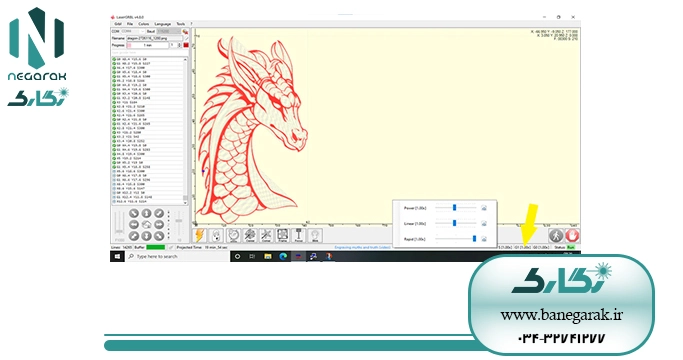Click the jog home icon
683x360 pixels.
coord(146,224)
